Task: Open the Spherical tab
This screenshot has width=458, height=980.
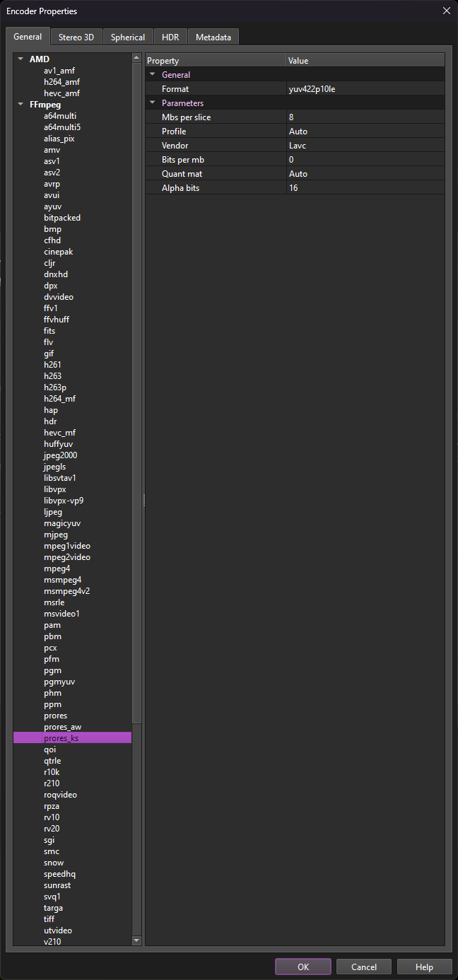Action: tap(128, 37)
